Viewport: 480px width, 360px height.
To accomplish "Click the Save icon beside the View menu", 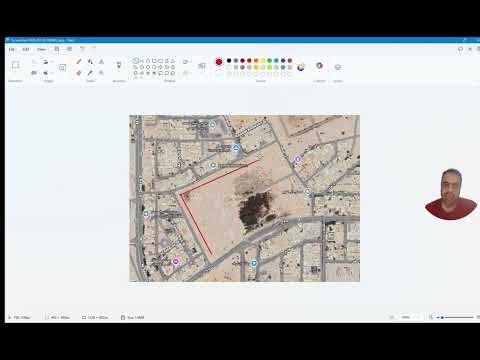I will click(x=57, y=49).
